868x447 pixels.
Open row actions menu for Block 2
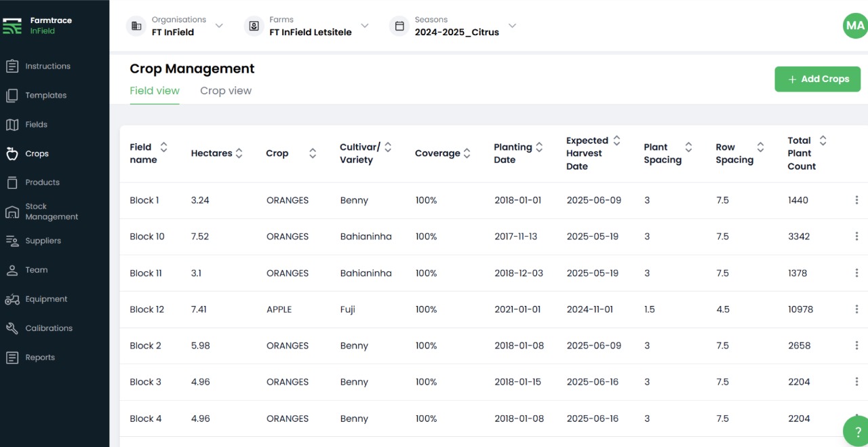[x=856, y=346]
